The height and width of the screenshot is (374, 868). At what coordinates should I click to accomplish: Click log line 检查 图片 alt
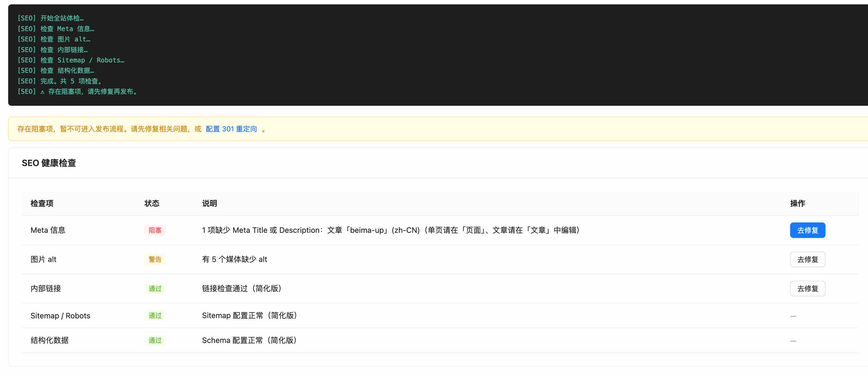54,39
